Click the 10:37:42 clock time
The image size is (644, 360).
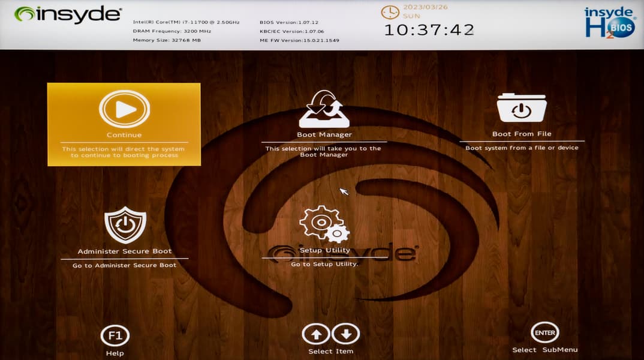[429, 30]
